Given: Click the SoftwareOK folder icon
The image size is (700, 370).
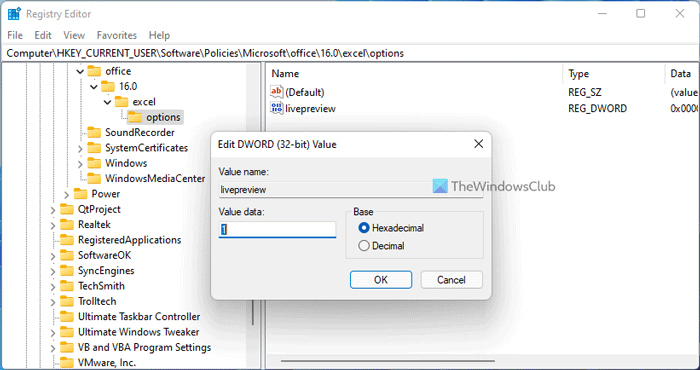Looking at the screenshot, I should click(x=67, y=255).
